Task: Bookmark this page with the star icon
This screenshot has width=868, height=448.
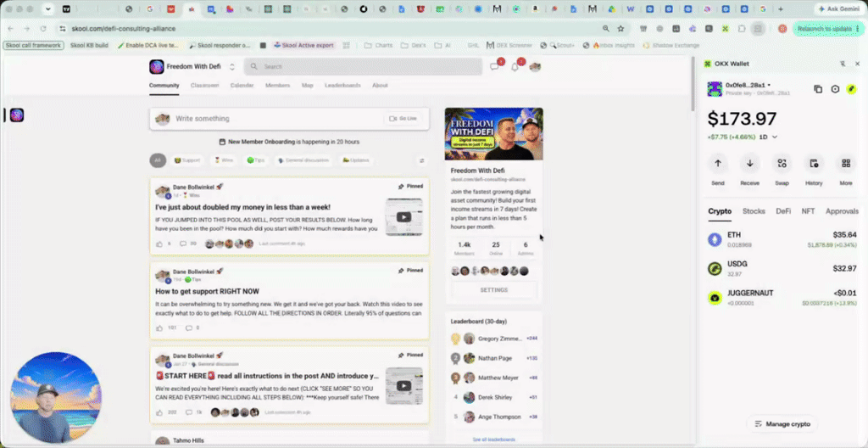Action: (x=621, y=28)
